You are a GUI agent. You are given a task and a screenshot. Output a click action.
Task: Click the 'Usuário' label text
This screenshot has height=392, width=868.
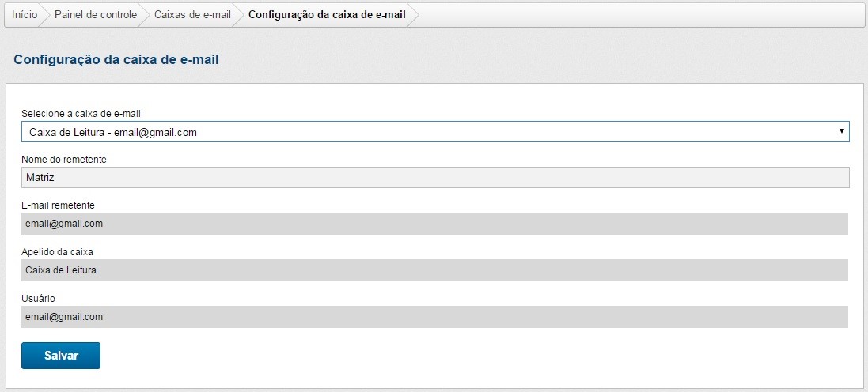click(x=39, y=299)
